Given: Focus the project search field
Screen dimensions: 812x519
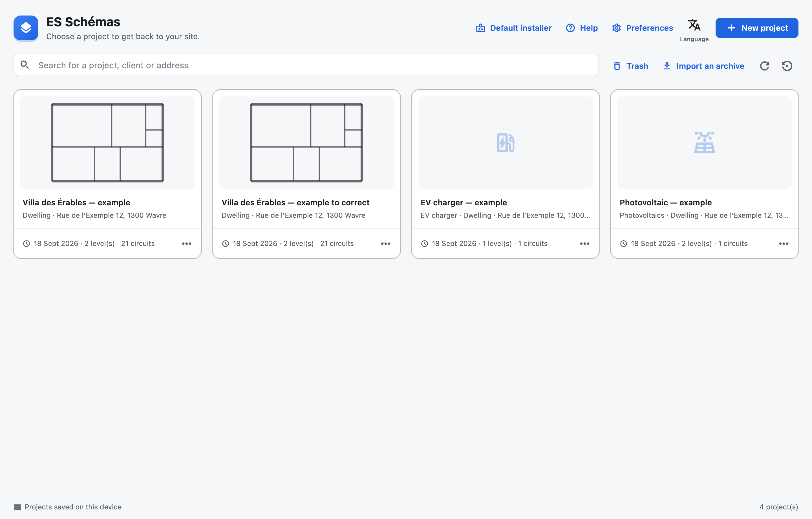Looking at the screenshot, I should (306, 65).
